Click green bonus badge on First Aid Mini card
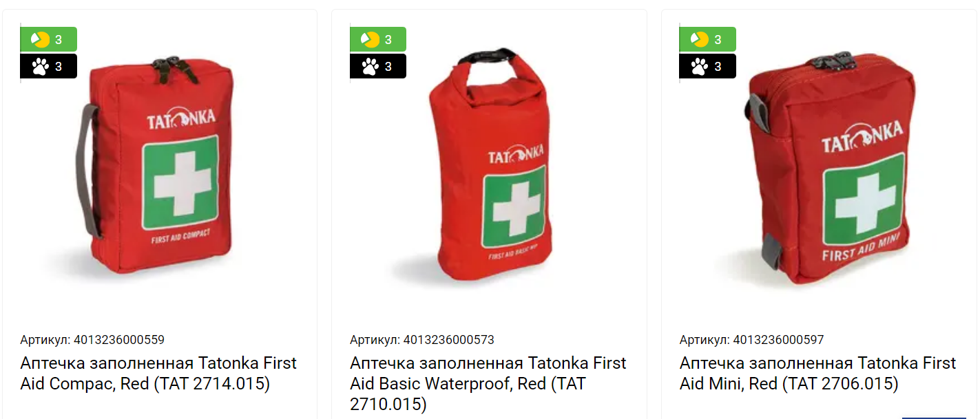 click(708, 39)
